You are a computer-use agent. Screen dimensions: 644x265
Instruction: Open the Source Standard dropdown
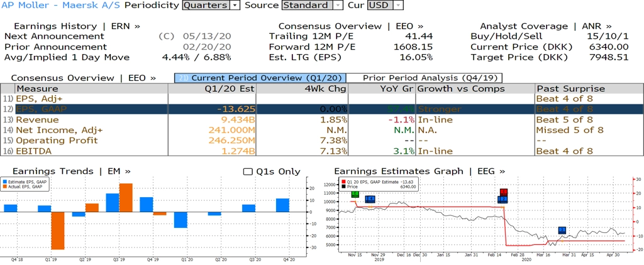[x=312, y=5]
